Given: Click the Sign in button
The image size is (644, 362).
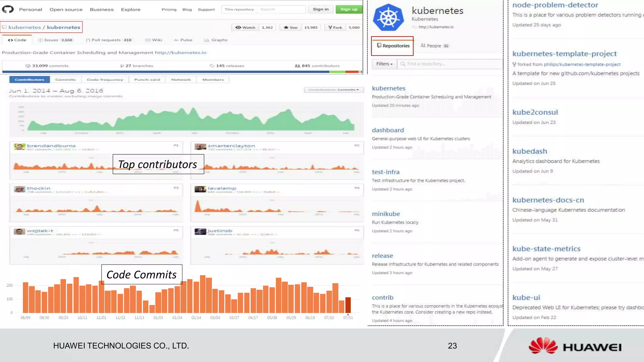Looking at the screenshot, I should 321,9.
